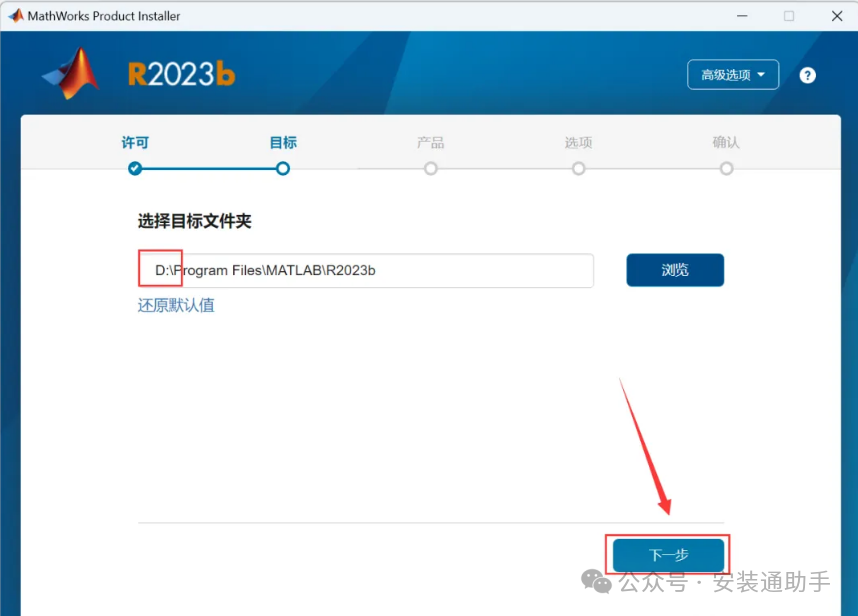This screenshot has height=616, width=858.
Task: Close the MathWorks Product Installer window
Action: [837, 16]
